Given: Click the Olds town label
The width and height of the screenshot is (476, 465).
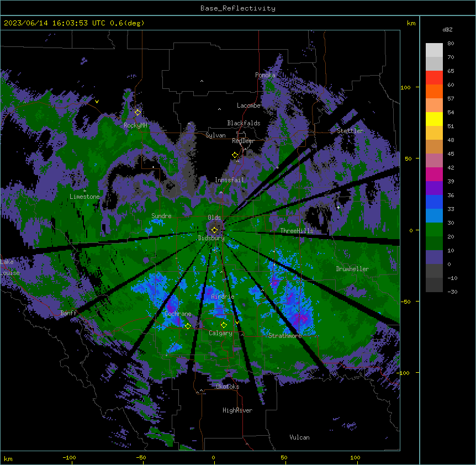Looking at the screenshot, I should pyautogui.click(x=214, y=218).
